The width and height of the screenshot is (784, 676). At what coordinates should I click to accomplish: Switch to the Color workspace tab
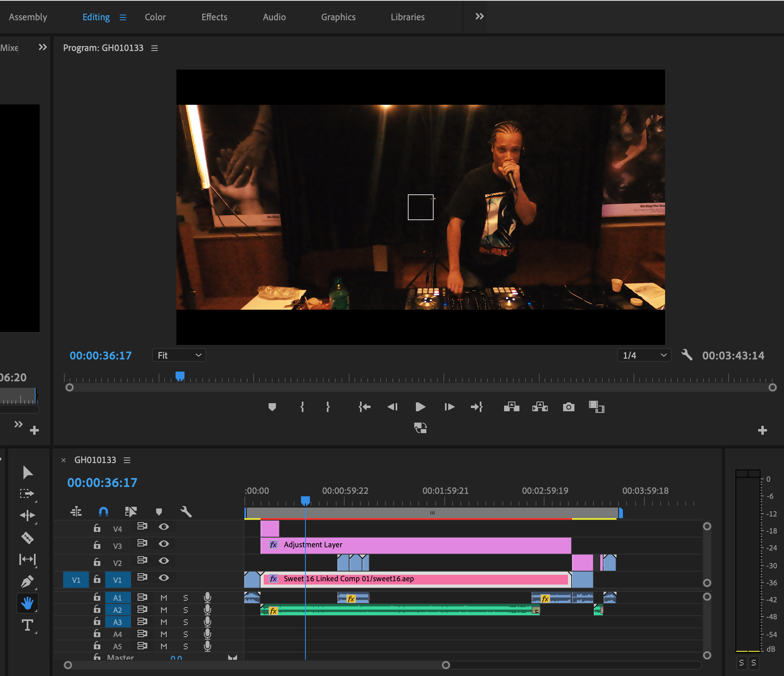pos(155,17)
